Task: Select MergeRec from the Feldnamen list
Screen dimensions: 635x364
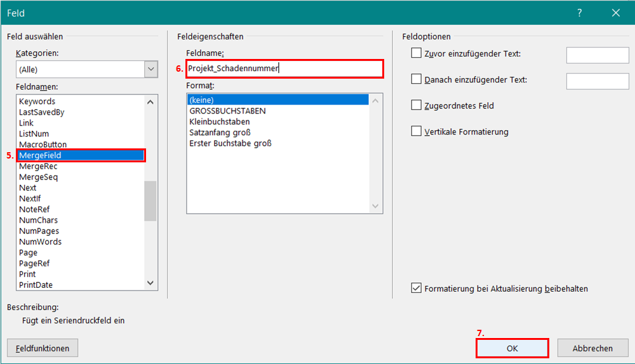Action: tap(38, 166)
